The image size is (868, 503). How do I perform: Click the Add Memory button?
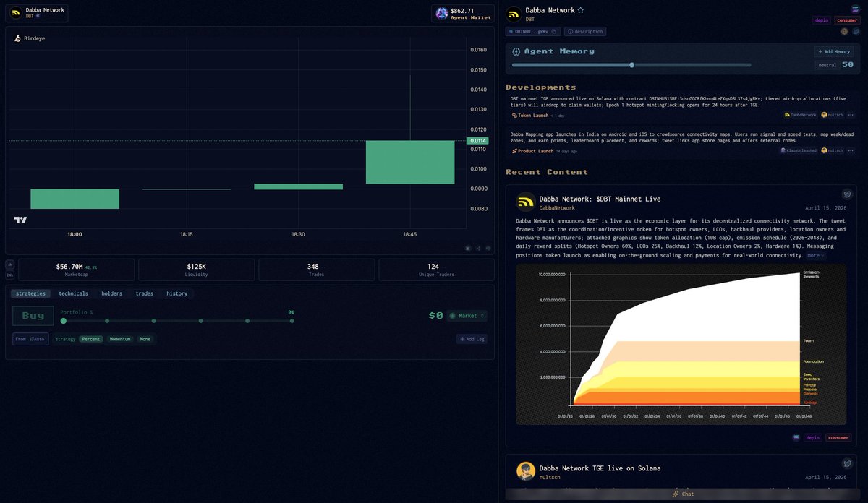(833, 51)
